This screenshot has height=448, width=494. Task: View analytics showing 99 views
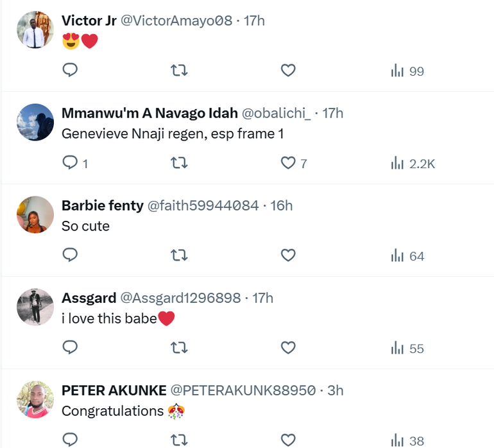coord(407,71)
